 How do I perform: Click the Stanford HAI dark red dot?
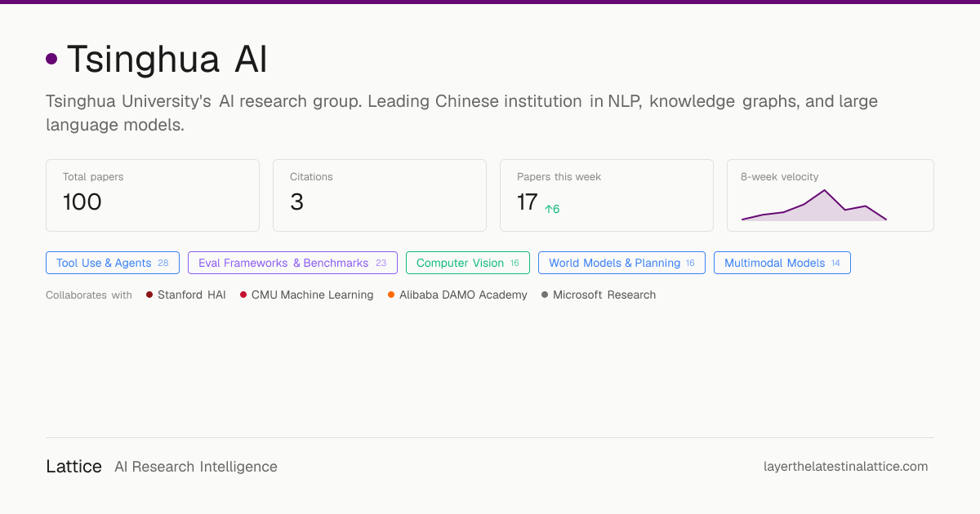(149, 295)
